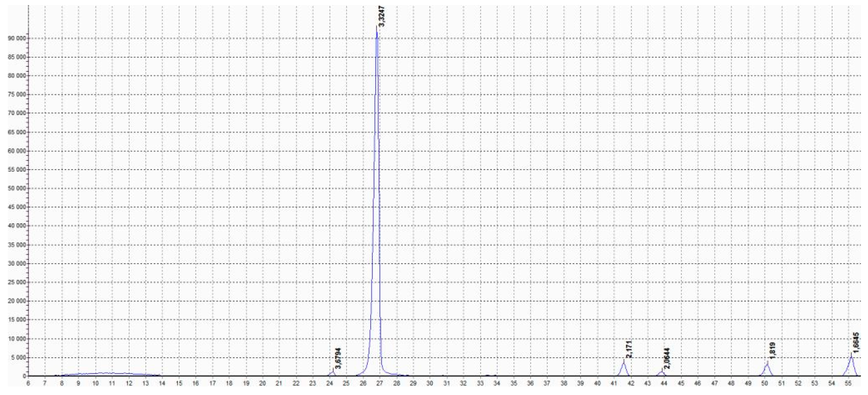
Task: Click the 90 000 y-axis label
Action: click(x=17, y=38)
